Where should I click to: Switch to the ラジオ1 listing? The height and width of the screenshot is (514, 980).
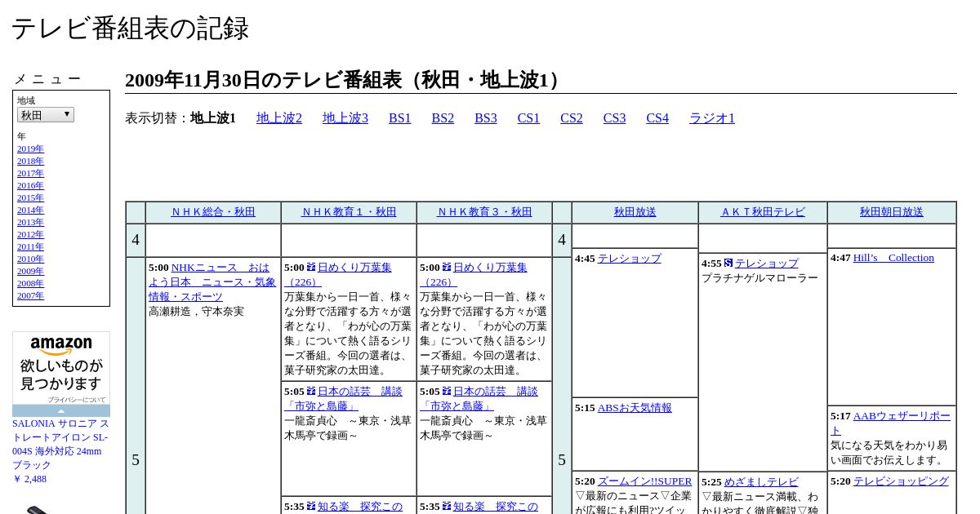(712, 117)
